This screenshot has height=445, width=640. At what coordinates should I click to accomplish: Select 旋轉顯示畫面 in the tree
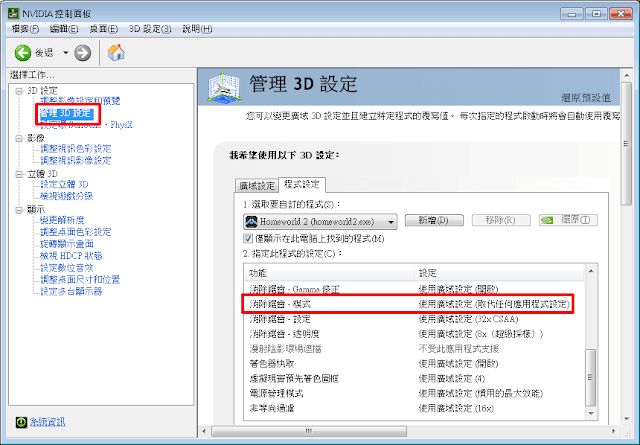[67, 244]
